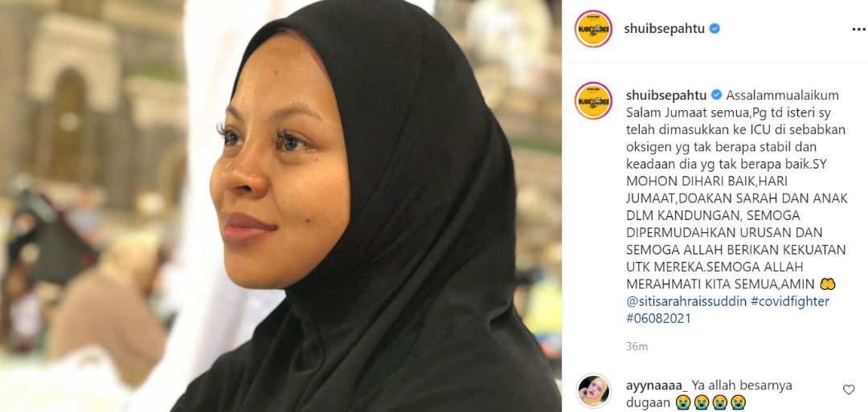Open shuibsepahtu username link in caption
Image resolution: width=868 pixels, height=412 pixels.
666,95
